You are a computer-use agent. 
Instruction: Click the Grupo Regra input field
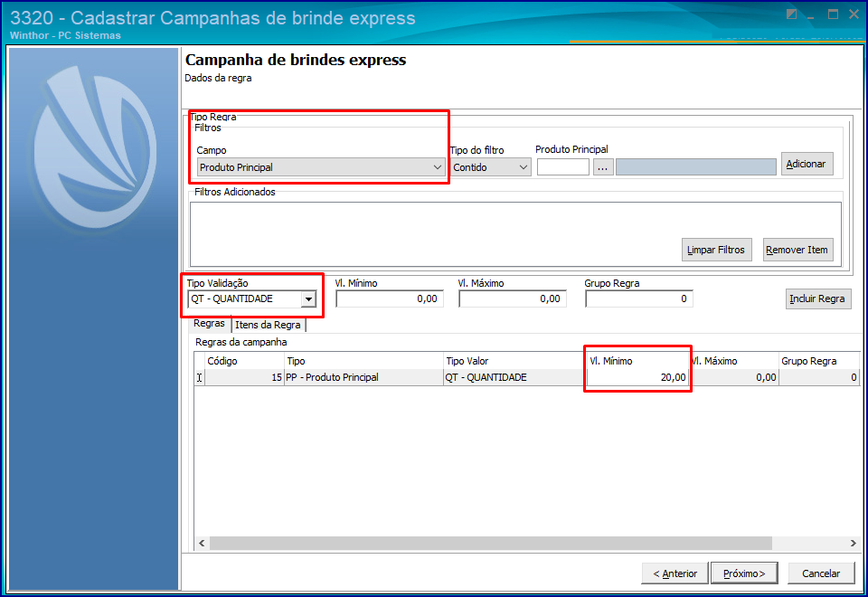click(639, 299)
